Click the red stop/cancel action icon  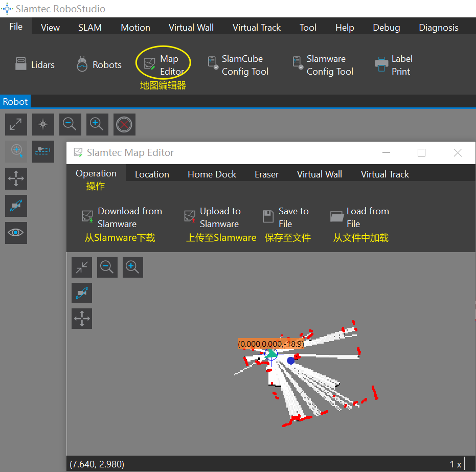(x=124, y=124)
